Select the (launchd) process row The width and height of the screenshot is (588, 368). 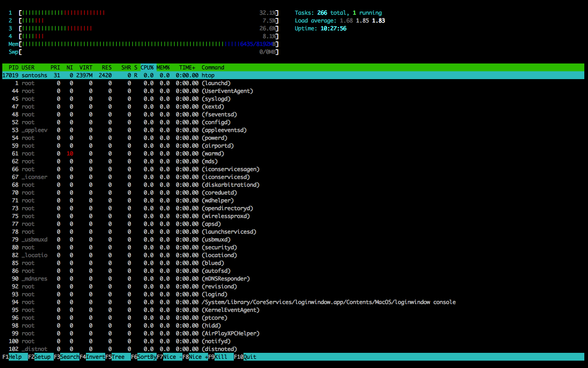click(293, 83)
